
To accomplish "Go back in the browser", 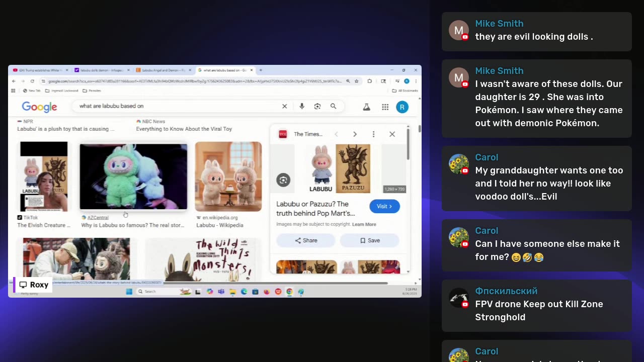I will click(x=14, y=81).
